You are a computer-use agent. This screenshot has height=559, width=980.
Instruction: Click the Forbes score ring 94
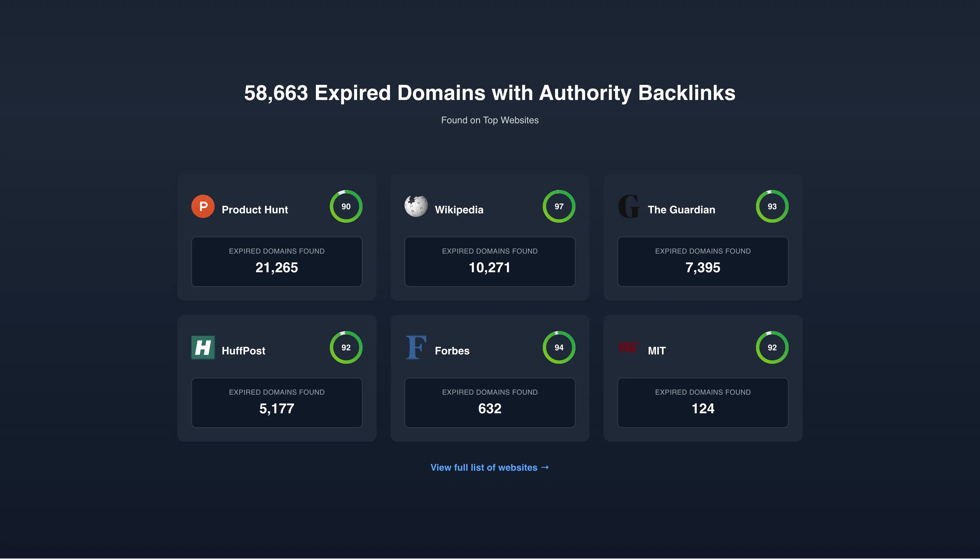tap(559, 347)
